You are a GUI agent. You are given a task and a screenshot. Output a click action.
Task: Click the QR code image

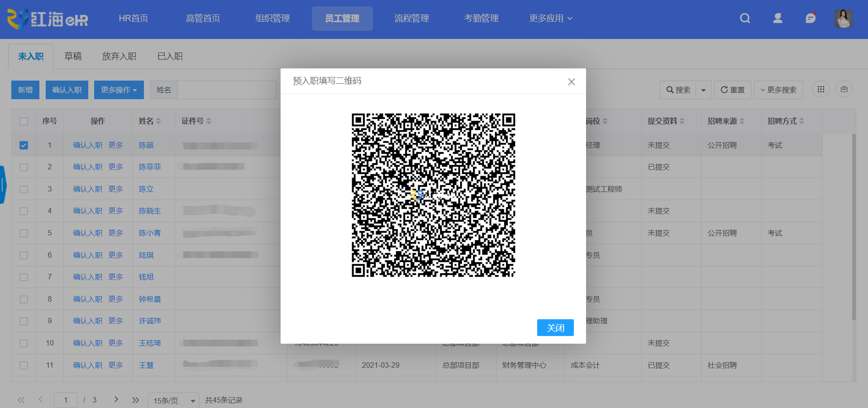(x=433, y=195)
